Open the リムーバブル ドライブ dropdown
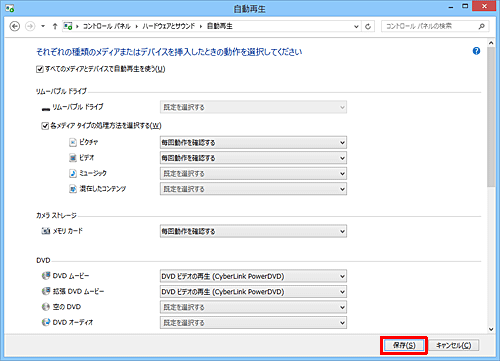Viewport: 500px width, 361px height. (x=253, y=107)
